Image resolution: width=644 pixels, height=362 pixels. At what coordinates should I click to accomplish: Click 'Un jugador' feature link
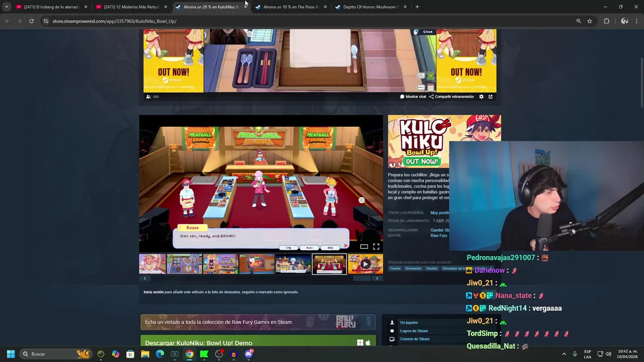[409, 323]
